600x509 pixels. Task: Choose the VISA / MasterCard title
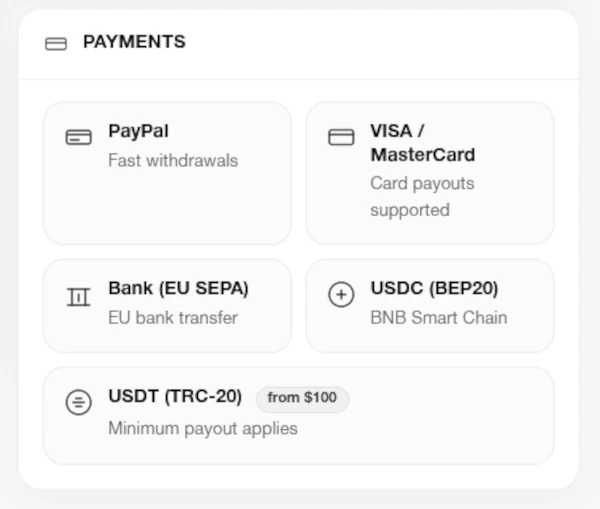(422, 143)
